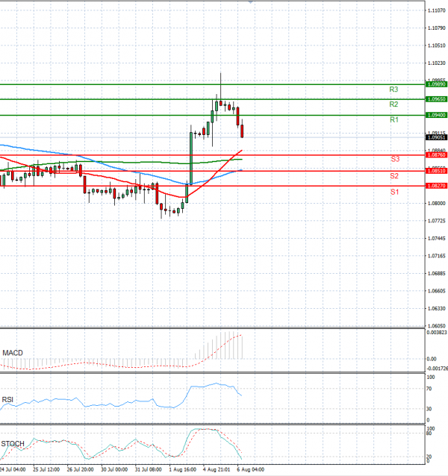The width and height of the screenshot is (448, 476).
Task: Click the MACD 0.00 zero level value
Action: 432,359
